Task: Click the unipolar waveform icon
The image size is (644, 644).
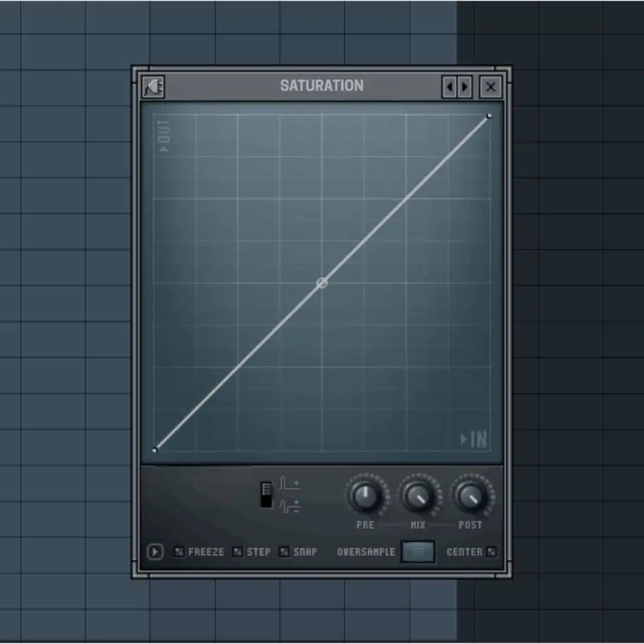Action: 290,484
